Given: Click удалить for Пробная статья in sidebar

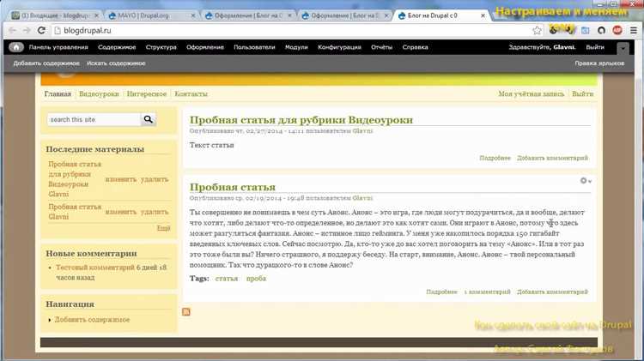Looking at the screenshot, I should pyautogui.click(x=155, y=212).
